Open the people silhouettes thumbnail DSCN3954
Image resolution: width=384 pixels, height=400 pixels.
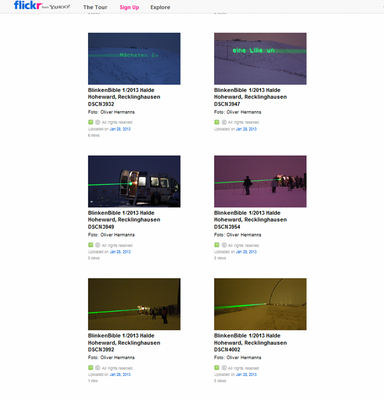[260, 181]
